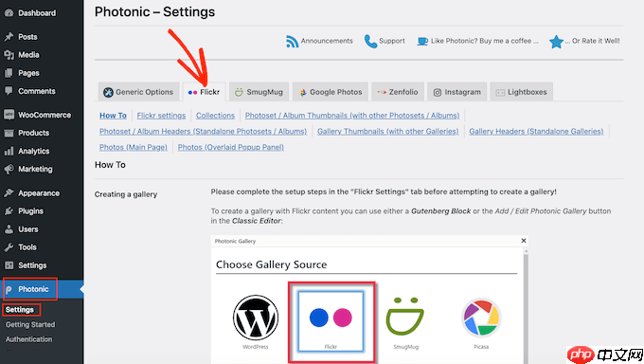
Task: Click the Settings sliders icon in sidebar
Action: click(x=9, y=265)
